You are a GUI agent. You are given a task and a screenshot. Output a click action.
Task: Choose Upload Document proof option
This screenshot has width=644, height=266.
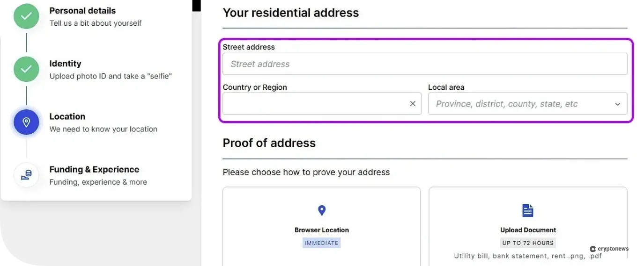click(528, 230)
